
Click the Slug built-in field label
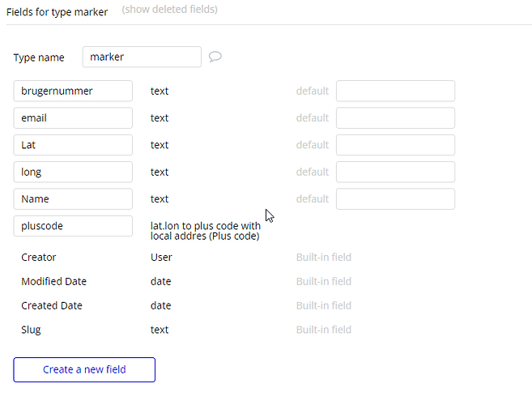point(31,330)
